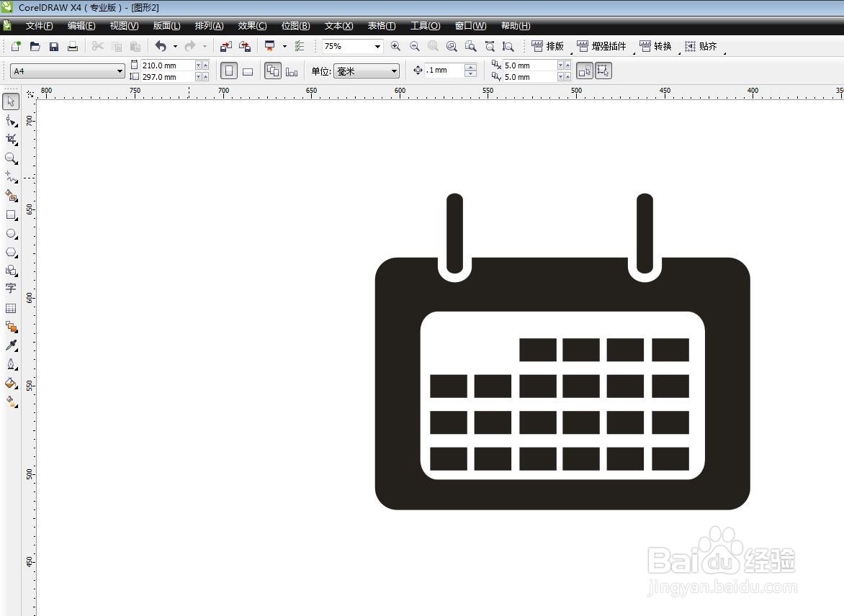Open the Application Launcher icon

tap(269, 46)
